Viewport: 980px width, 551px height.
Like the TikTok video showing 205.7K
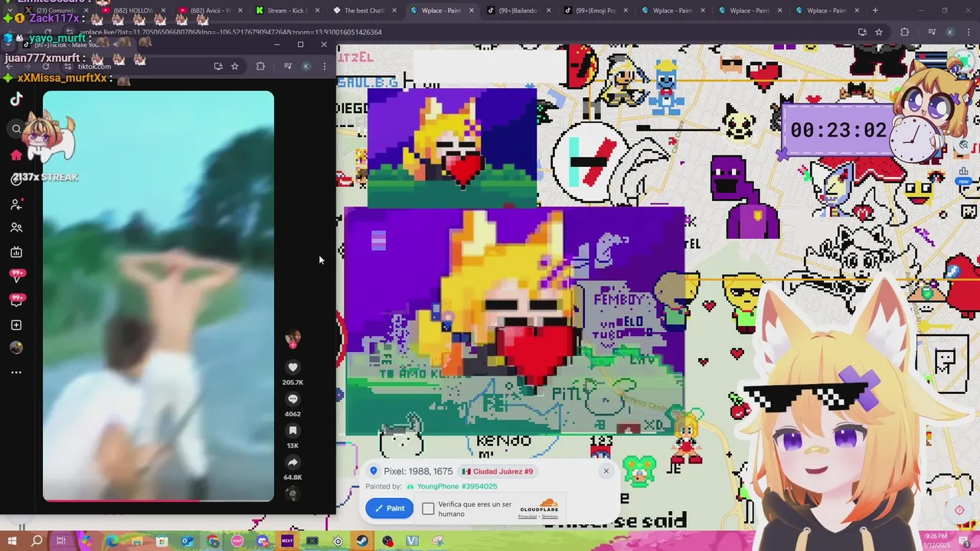pyautogui.click(x=292, y=367)
